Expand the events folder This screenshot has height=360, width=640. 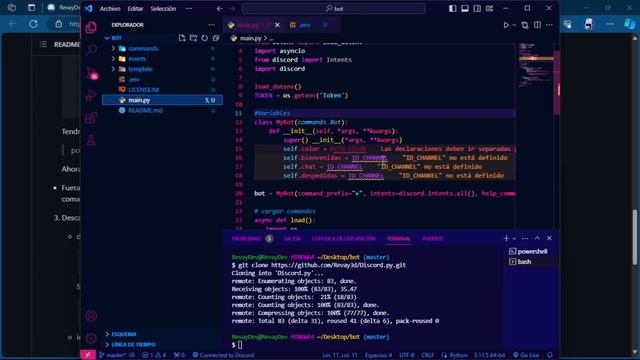coord(113,59)
